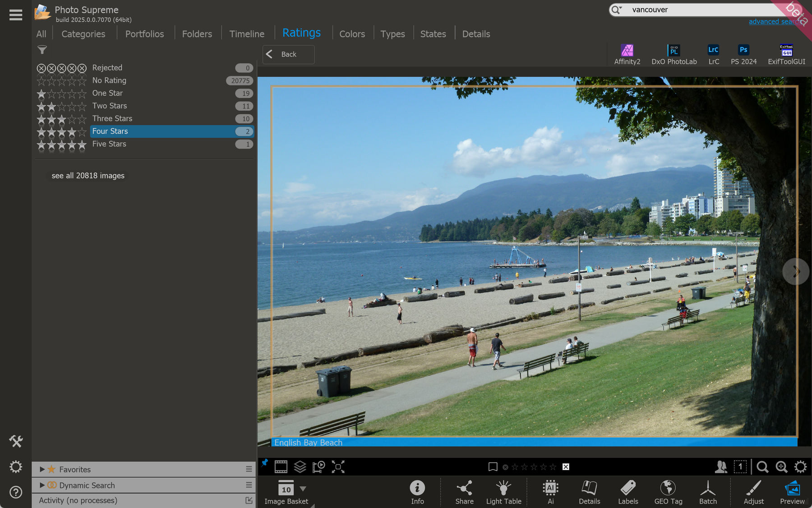Viewport: 812px width, 508px height.
Task: Click the zoom-in magnifier icon
Action: [x=781, y=466]
